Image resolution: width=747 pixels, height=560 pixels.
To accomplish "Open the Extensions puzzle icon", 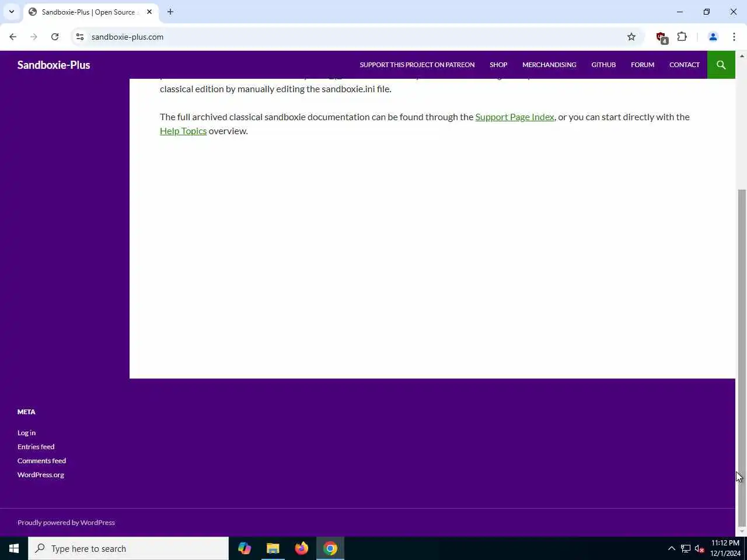I will [x=682, y=37].
